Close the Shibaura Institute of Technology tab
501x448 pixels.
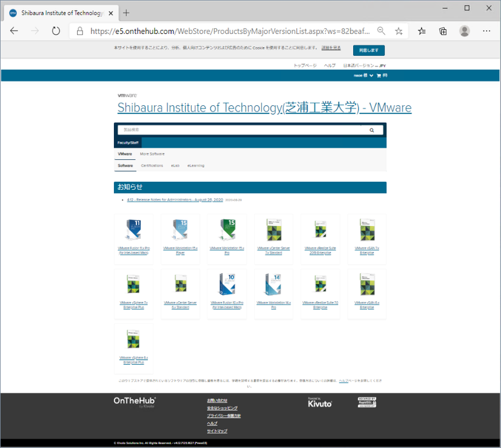coord(111,13)
